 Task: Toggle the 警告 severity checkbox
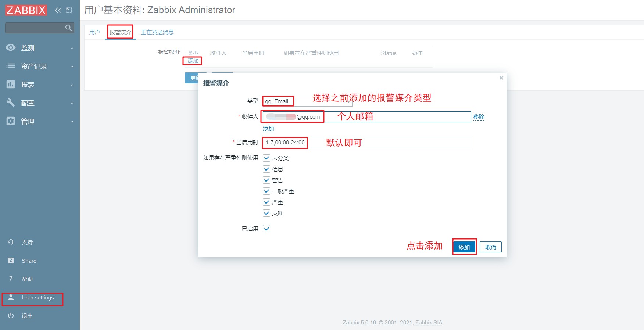point(266,180)
